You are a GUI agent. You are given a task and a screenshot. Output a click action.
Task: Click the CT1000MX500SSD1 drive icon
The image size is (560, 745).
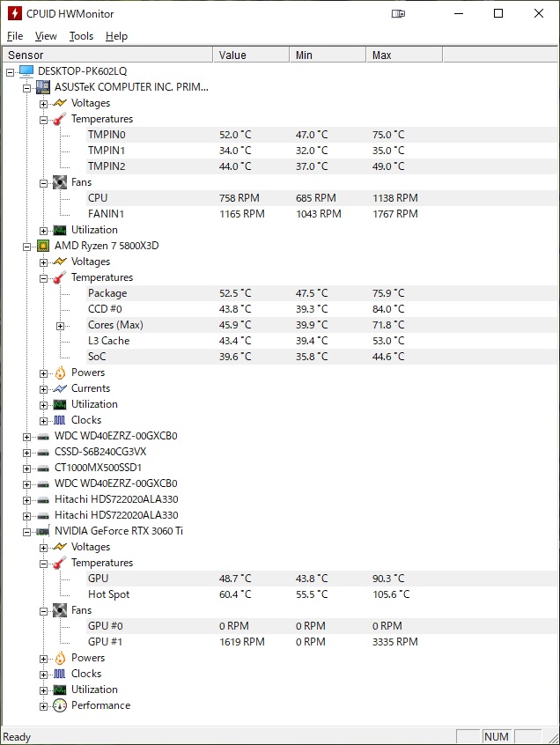43,468
